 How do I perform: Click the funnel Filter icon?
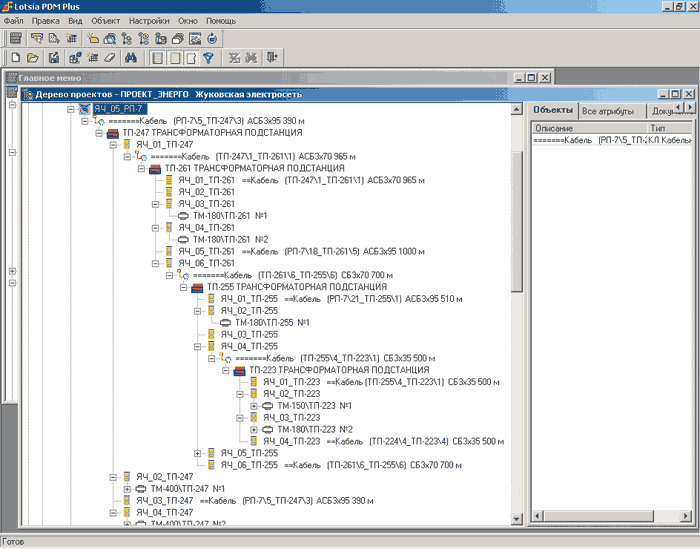coord(208,58)
